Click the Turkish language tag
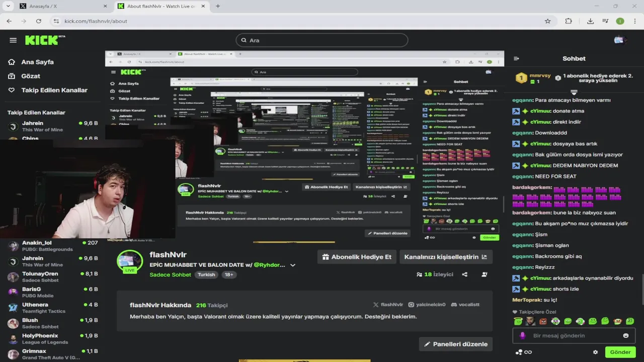 (x=206, y=275)
